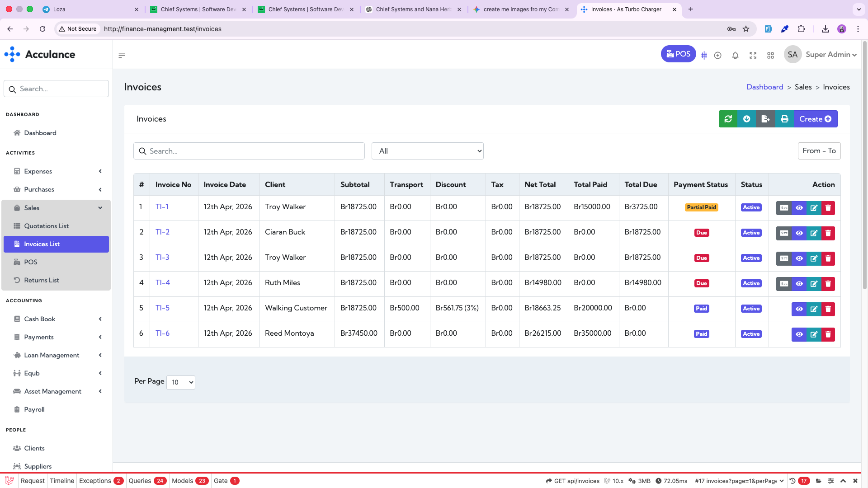
Task: Open Returns List in sidebar
Action: pos(42,280)
